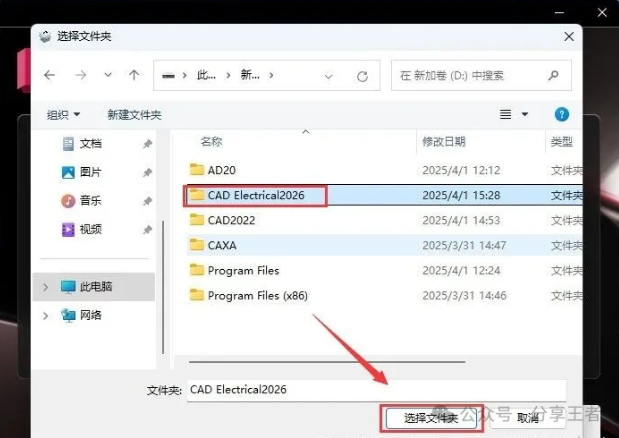Expand the 网络 tree node
619x438 pixels.
pos(45,316)
